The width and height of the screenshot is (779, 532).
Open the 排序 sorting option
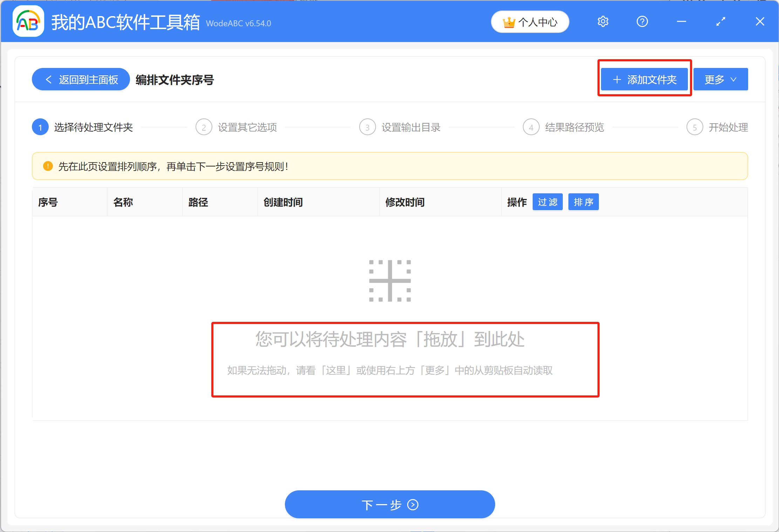coord(583,202)
